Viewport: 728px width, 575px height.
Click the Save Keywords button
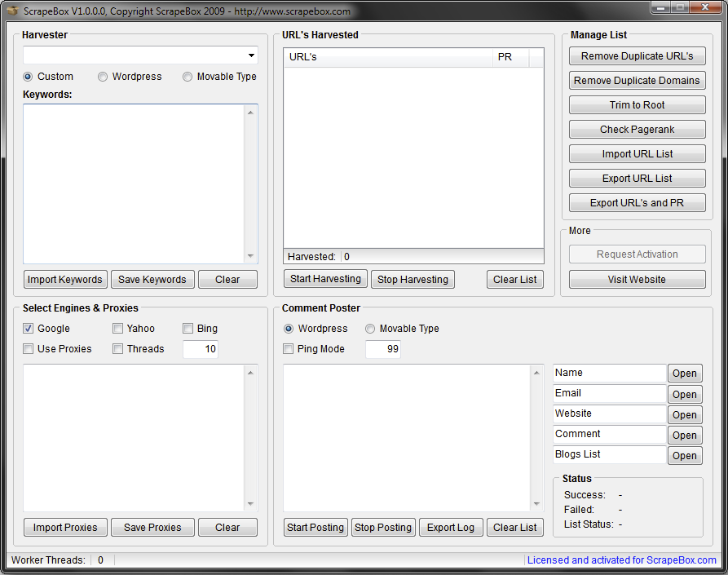[152, 280]
